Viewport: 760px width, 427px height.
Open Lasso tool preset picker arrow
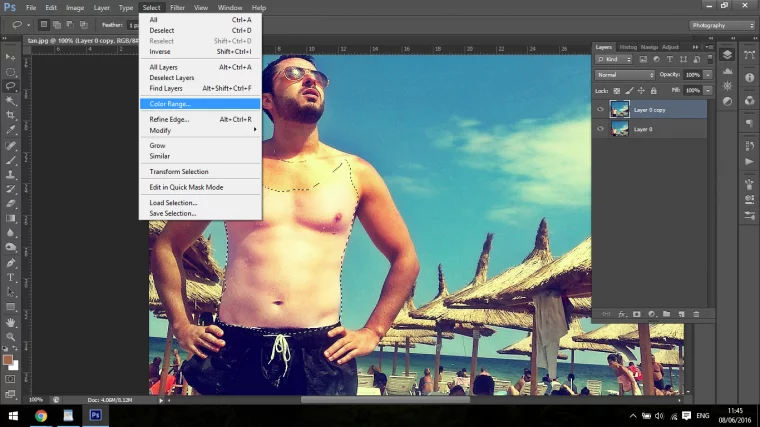click(28, 25)
